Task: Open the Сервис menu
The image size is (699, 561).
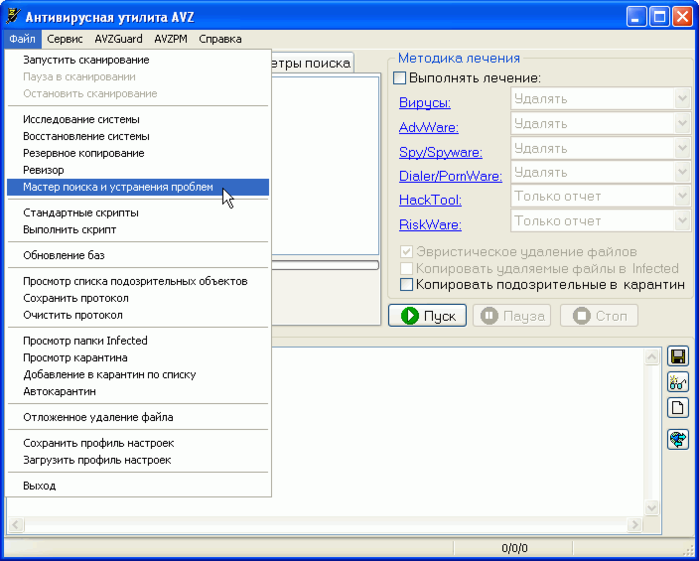Action: (x=65, y=39)
